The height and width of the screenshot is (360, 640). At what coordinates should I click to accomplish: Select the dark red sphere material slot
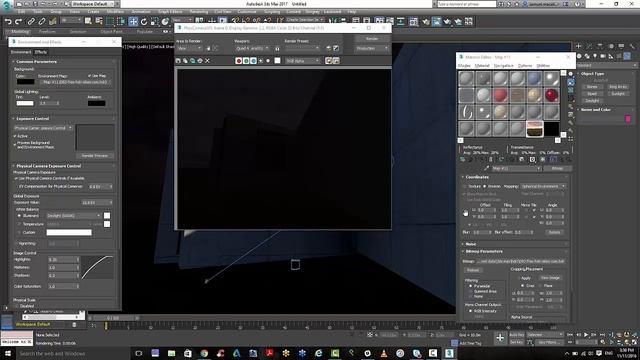(x=551, y=95)
